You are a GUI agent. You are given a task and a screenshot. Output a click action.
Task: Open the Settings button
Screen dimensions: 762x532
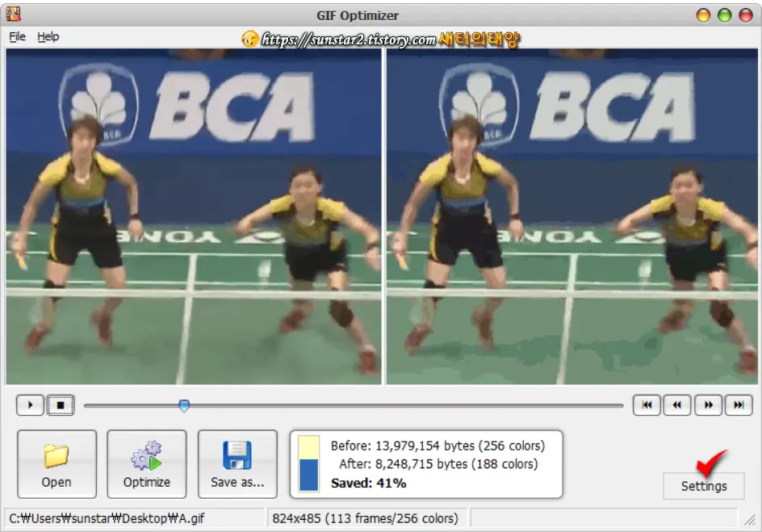[704, 486]
